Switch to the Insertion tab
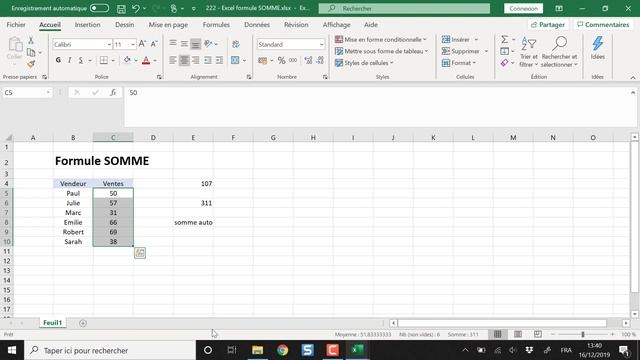Image resolution: width=640 pixels, height=360 pixels. [87, 24]
